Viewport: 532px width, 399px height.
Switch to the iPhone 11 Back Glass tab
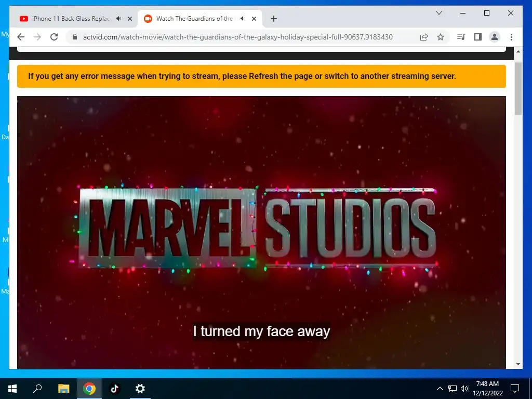click(x=72, y=19)
